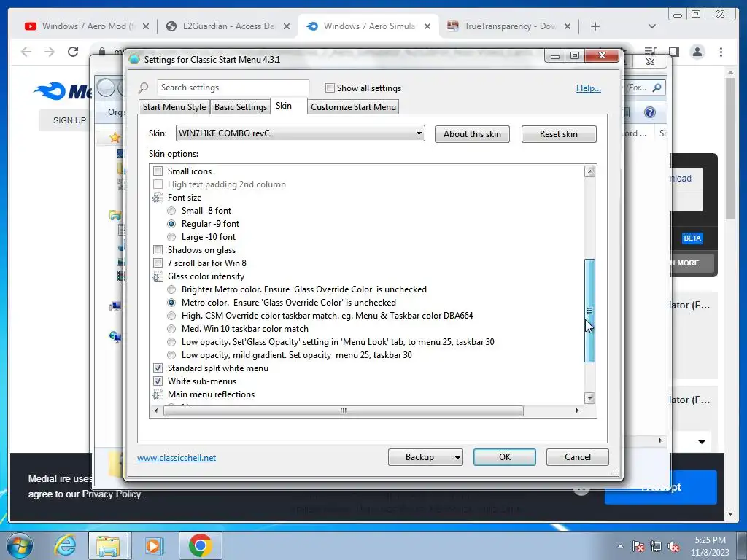Click the Main menu reflections gear icon

click(x=158, y=394)
